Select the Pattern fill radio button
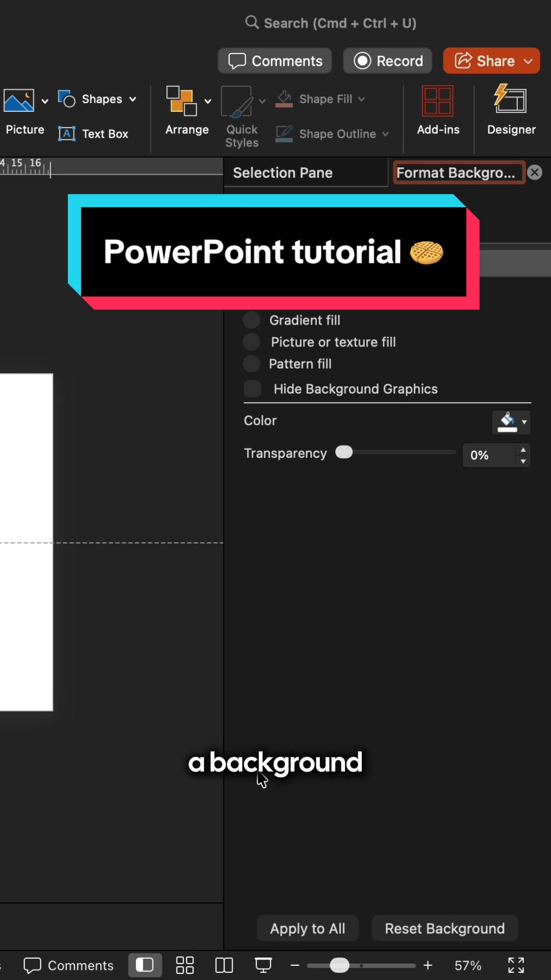Image resolution: width=551 pixels, height=980 pixels. tap(251, 364)
